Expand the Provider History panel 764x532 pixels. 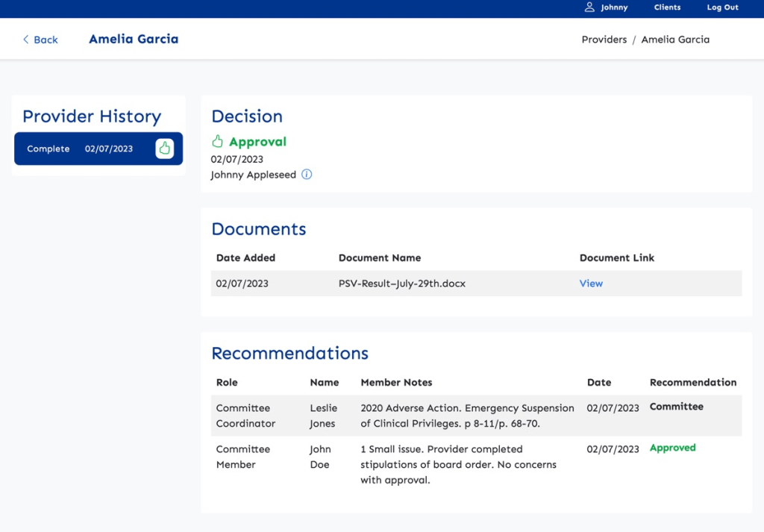click(92, 116)
